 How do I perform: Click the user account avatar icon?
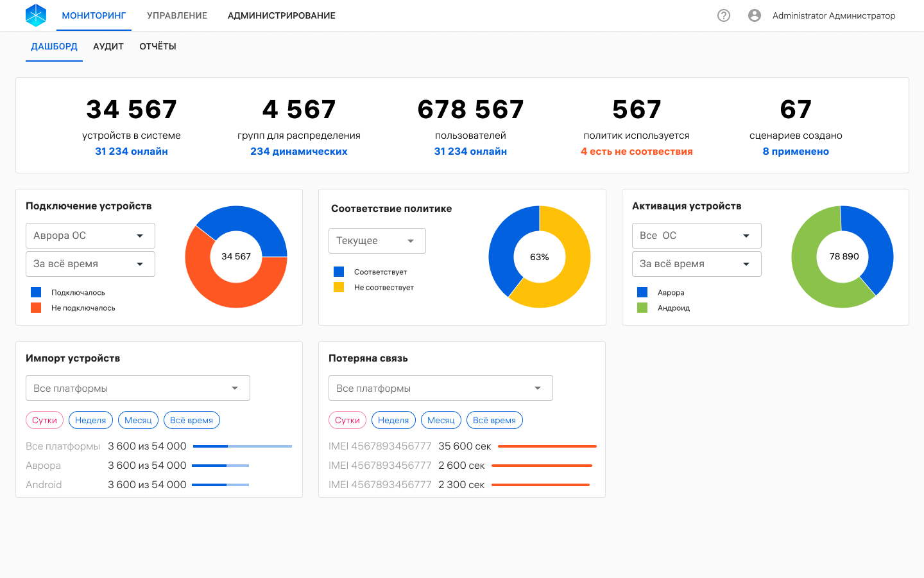pyautogui.click(x=755, y=15)
